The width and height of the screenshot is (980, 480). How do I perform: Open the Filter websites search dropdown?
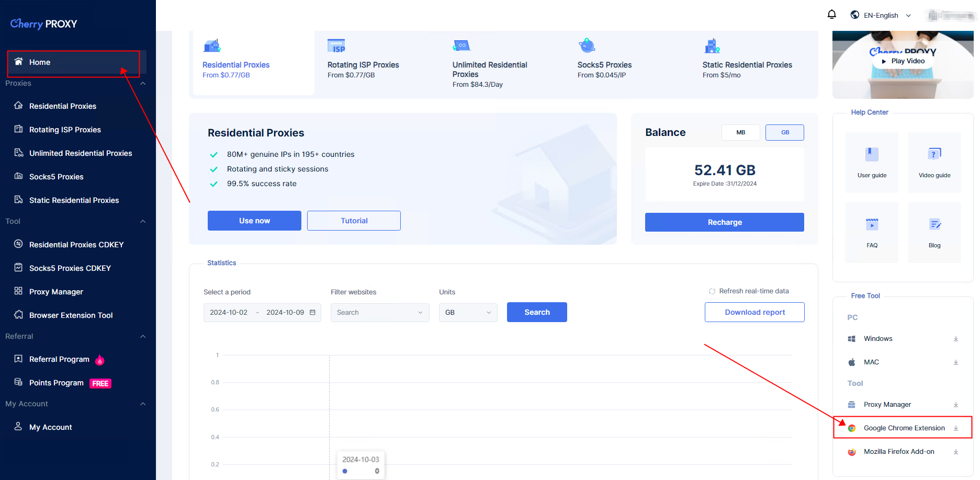pos(379,313)
